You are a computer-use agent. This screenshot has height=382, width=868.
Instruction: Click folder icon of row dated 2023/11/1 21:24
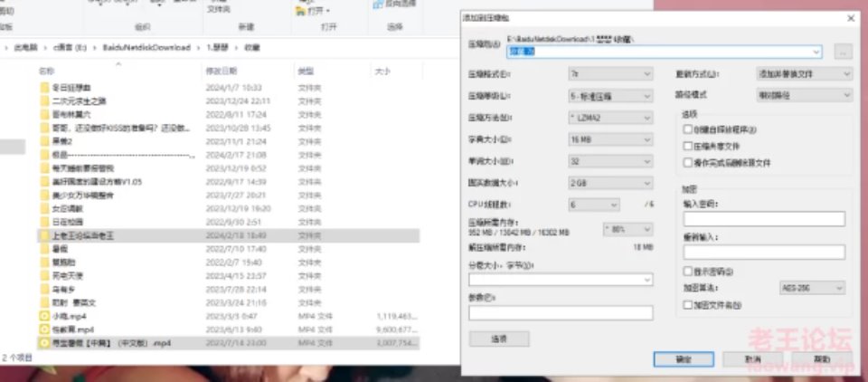(x=45, y=141)
